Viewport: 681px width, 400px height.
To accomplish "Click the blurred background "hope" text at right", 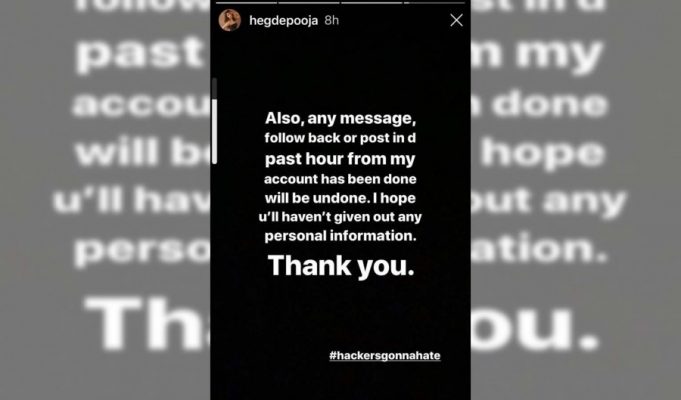I will pos(543,152).
